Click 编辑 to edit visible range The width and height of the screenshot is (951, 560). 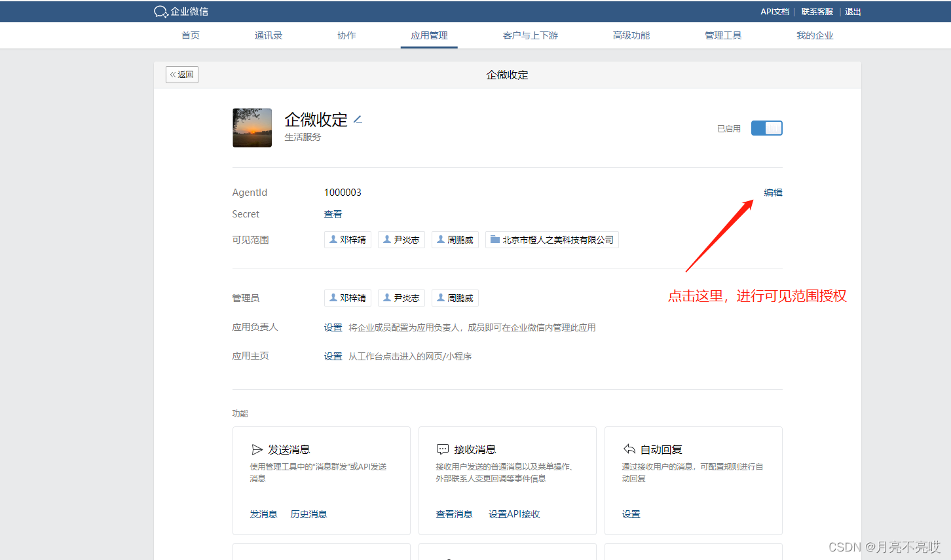pyautogui.click(x=773, y=193)
